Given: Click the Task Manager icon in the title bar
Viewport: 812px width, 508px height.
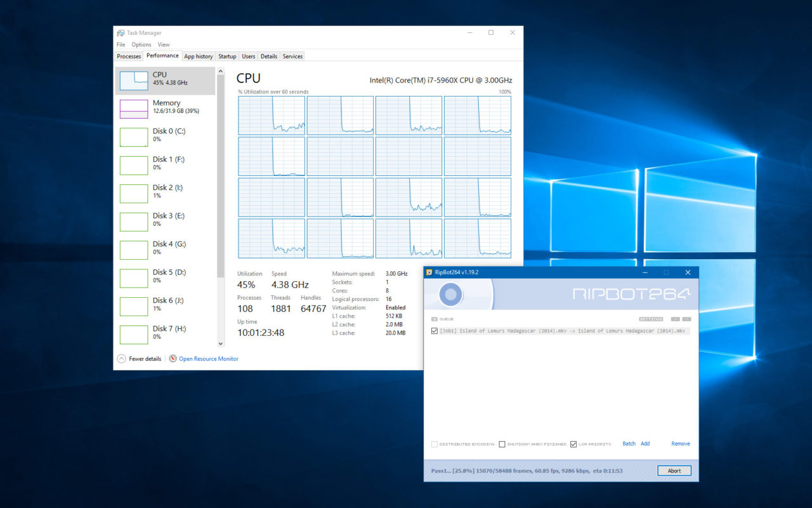Looking at the screenshot, I should [121, 32].
